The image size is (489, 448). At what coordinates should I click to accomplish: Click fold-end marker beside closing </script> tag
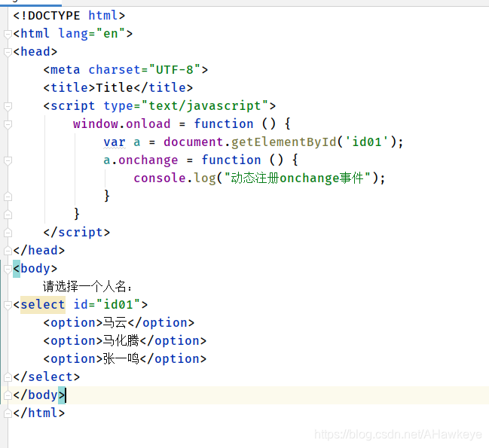tap(8, 233)
